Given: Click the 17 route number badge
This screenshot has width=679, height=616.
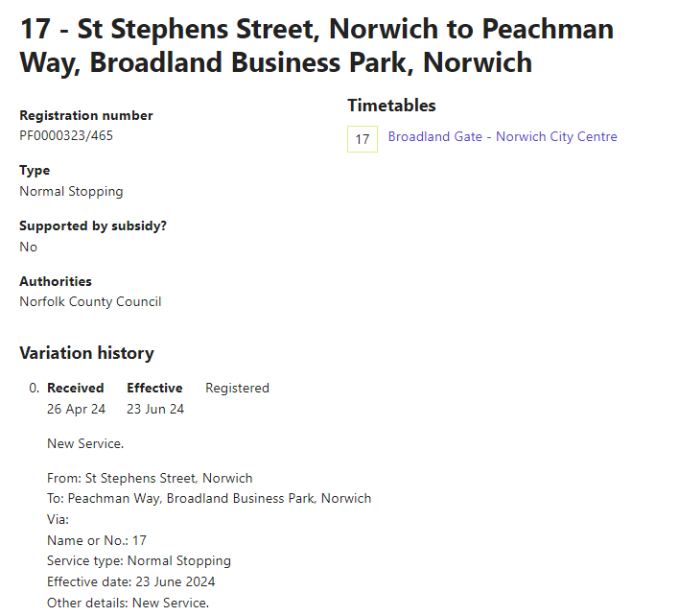Looking at the screenshot, I should (x=362, y=139).
